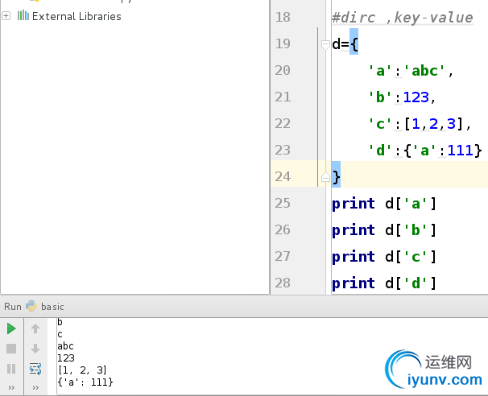The image size is (488, 396).
Task: Collapse the code fold marker at line 19
Action: tap(325, 44)
